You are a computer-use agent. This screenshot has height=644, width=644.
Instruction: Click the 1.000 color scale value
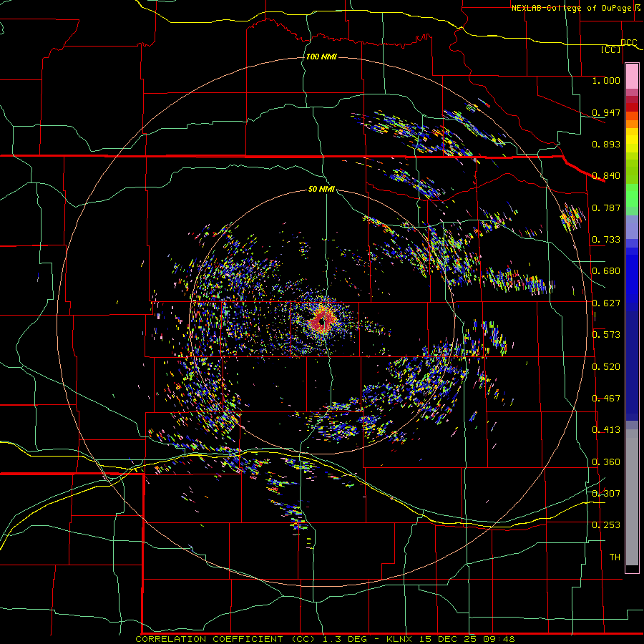pos(606,80)
